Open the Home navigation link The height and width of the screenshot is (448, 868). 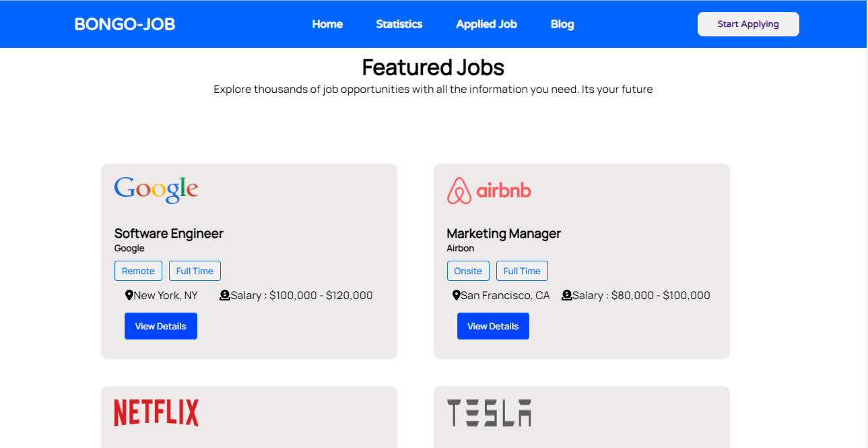pos(327,24)
